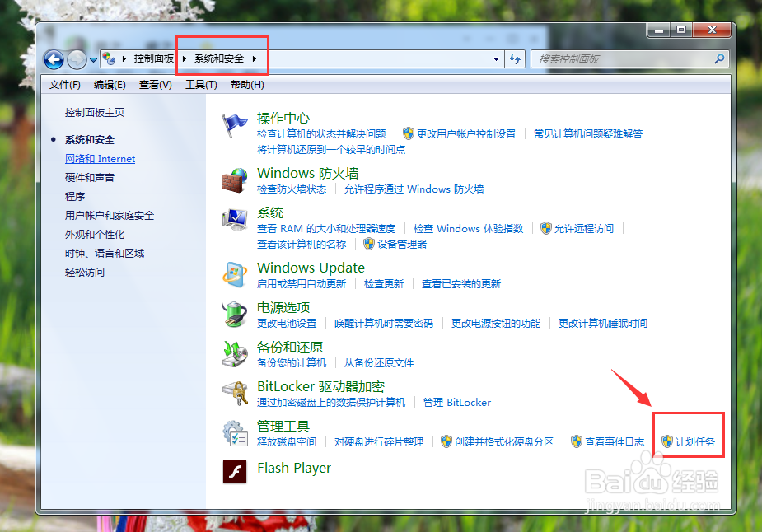
Task: Open the 帮助(H) menu
Action: click(247, 85)
